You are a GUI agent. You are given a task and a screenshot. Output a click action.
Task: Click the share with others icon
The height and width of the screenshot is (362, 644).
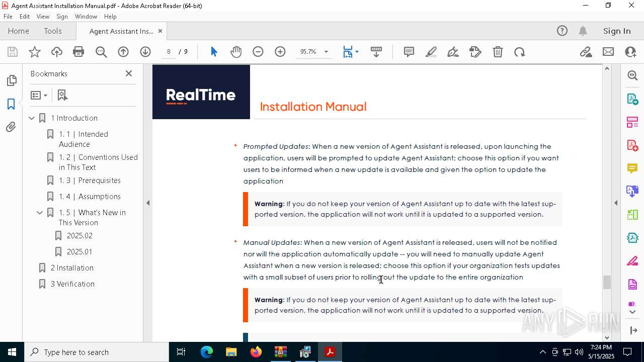point(630,52)
